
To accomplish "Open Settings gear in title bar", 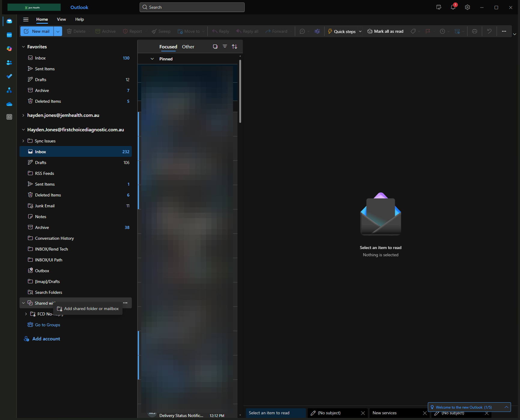I will [x=467, y=7].
